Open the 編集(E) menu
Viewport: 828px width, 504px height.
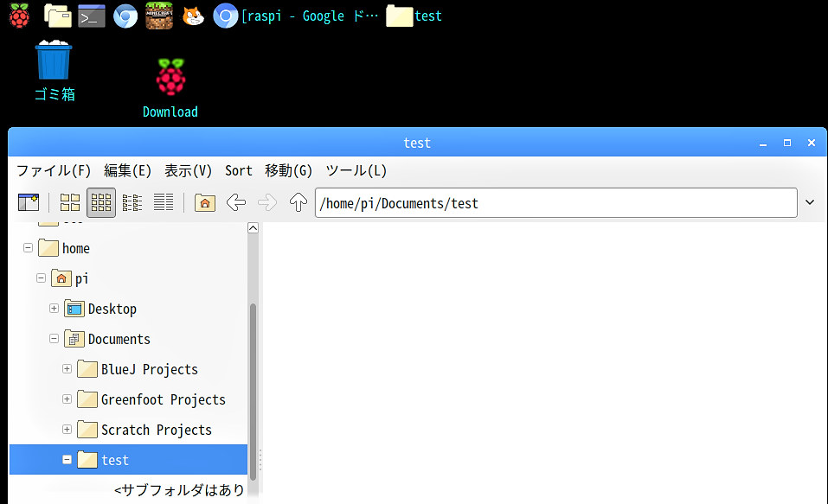click(127, 170)
